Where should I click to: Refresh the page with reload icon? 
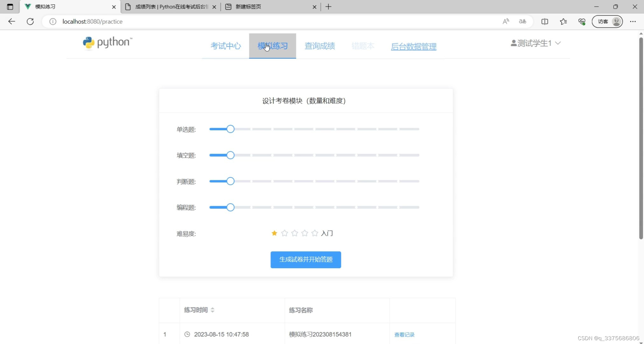tap(30, 21)
